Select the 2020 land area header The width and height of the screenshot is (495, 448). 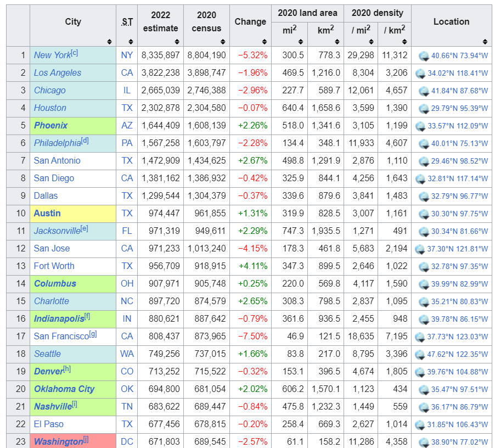point(307,13)
